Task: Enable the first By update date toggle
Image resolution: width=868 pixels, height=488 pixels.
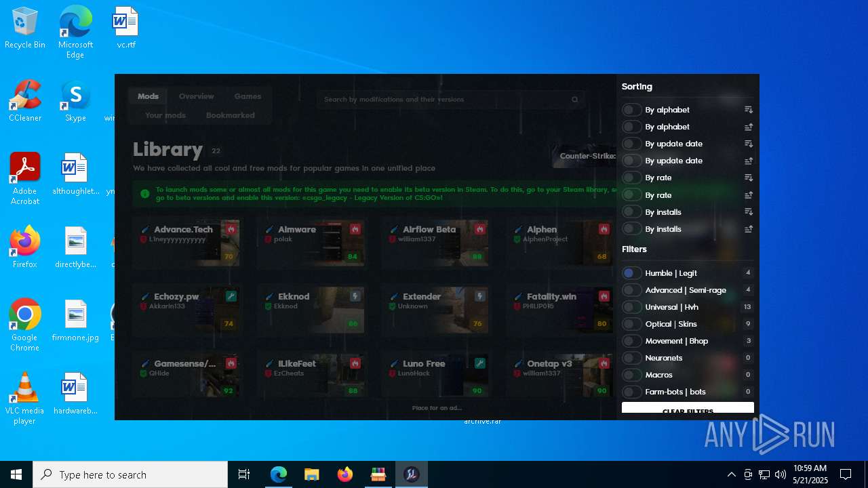Action: tap(631, 144)
